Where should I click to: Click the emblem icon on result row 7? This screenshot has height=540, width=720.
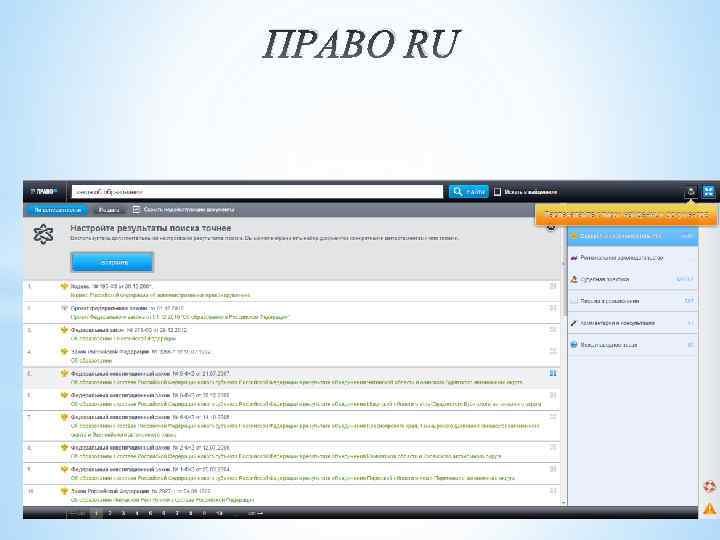(64, 417)
